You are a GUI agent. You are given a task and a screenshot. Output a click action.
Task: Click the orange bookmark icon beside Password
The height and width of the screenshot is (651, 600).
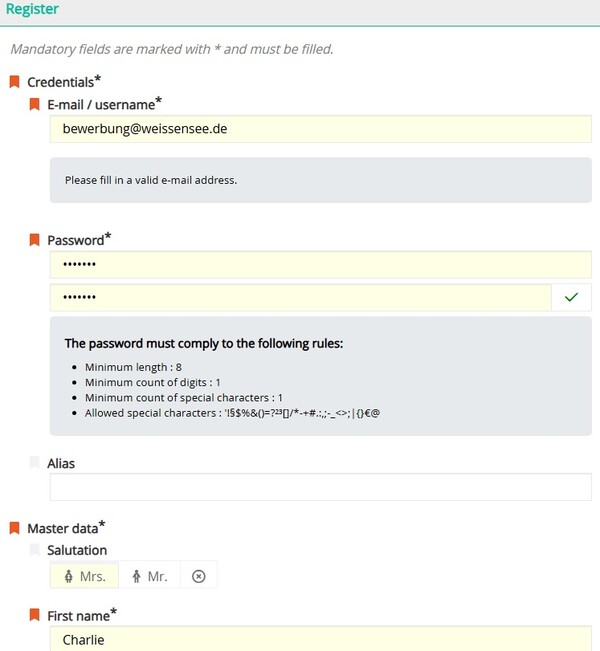point(35,240)
